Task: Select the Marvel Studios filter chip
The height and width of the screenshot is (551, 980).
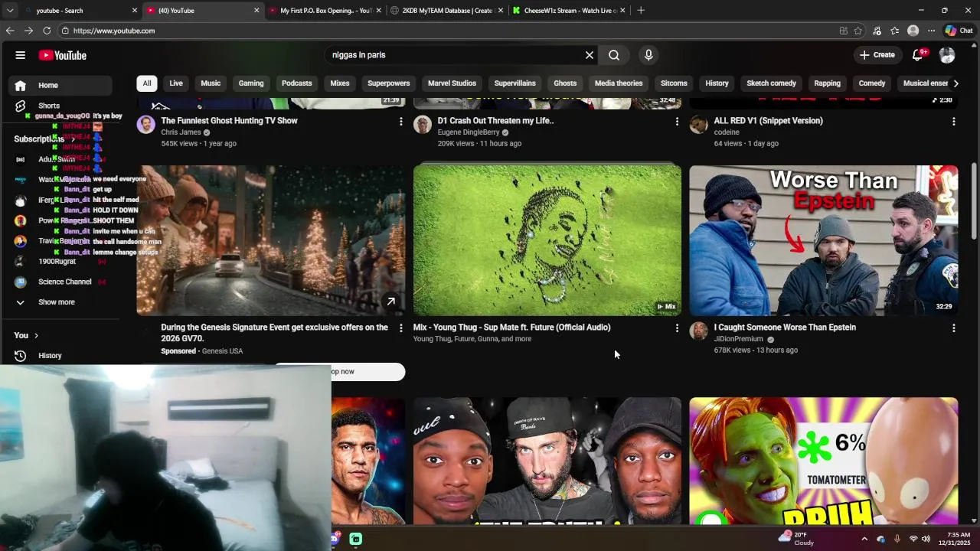Action: [x=452, y=83]
